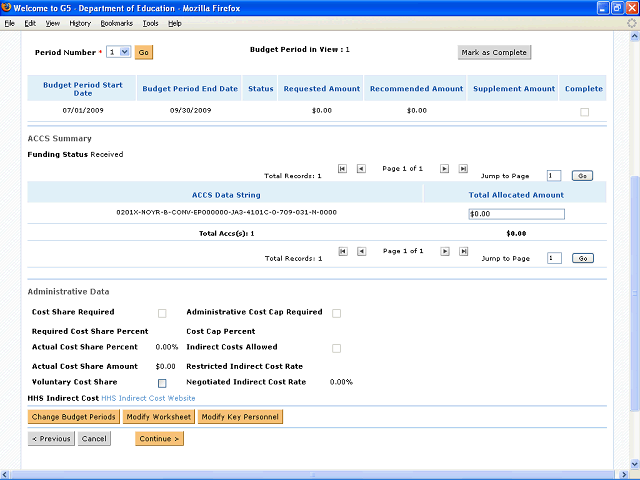
Task: Open the Tools menu
Action: pos(150,22)
